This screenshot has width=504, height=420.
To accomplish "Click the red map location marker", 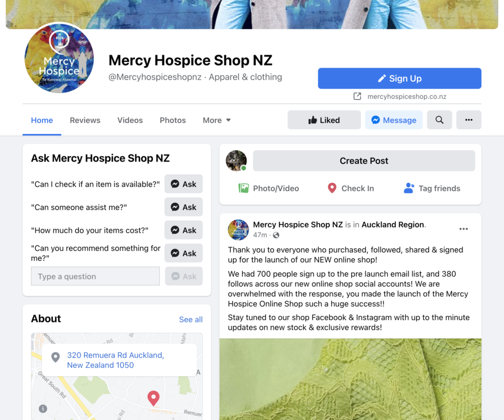I will (154, 398).
